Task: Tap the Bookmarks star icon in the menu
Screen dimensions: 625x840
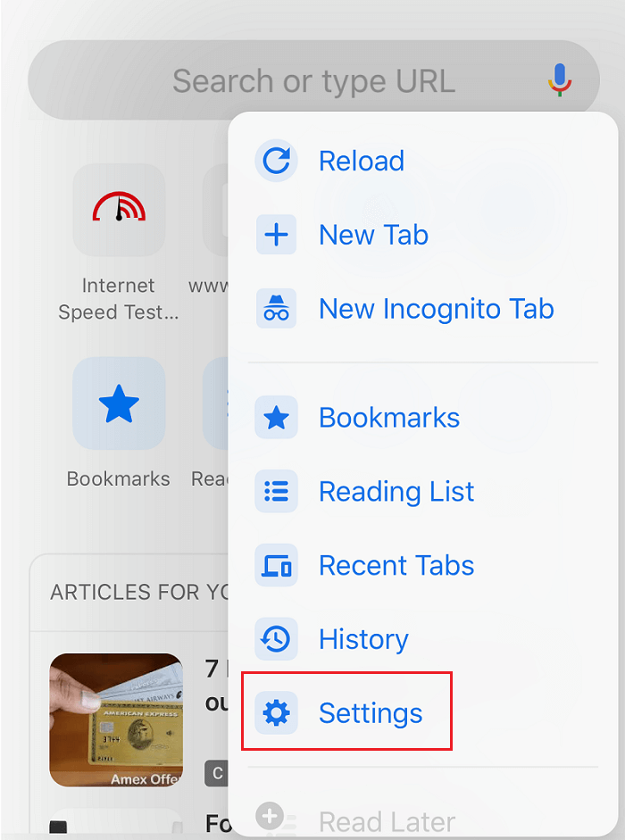Action: click(x=275, y=417)
